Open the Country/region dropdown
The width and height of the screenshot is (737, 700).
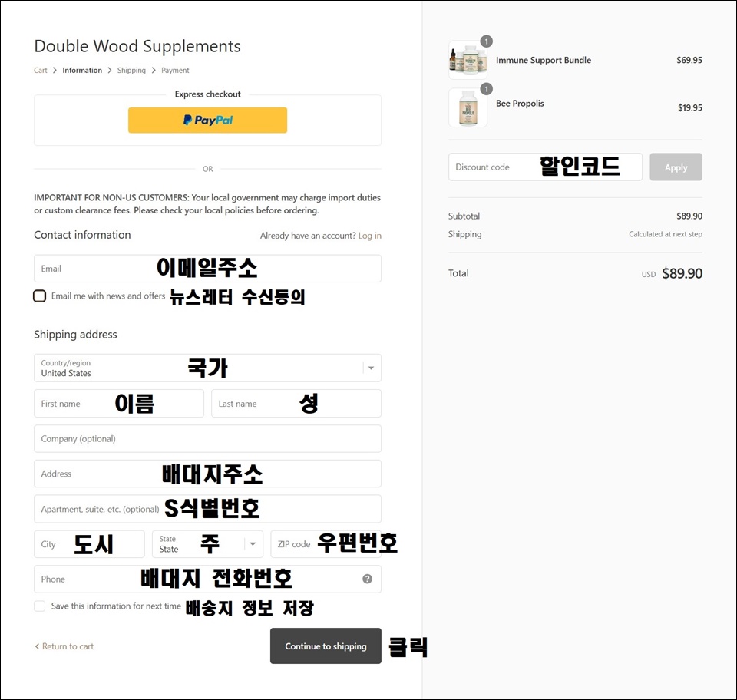207,368
